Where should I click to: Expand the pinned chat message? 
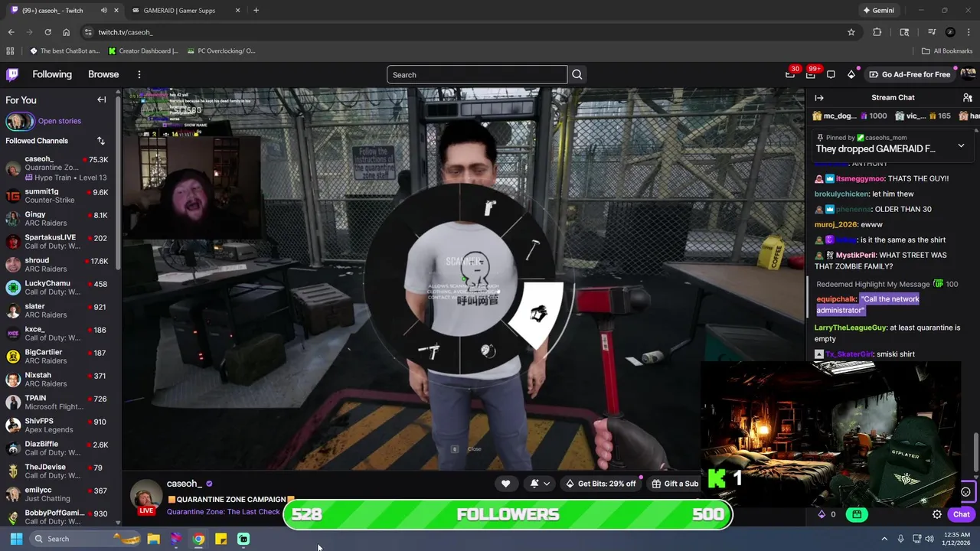[961, 145]
